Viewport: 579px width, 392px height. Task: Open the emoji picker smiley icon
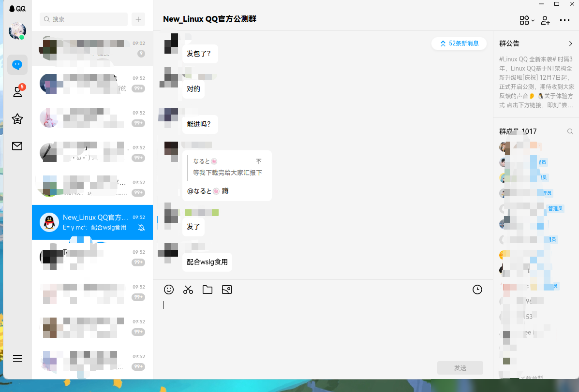[169, 290]
